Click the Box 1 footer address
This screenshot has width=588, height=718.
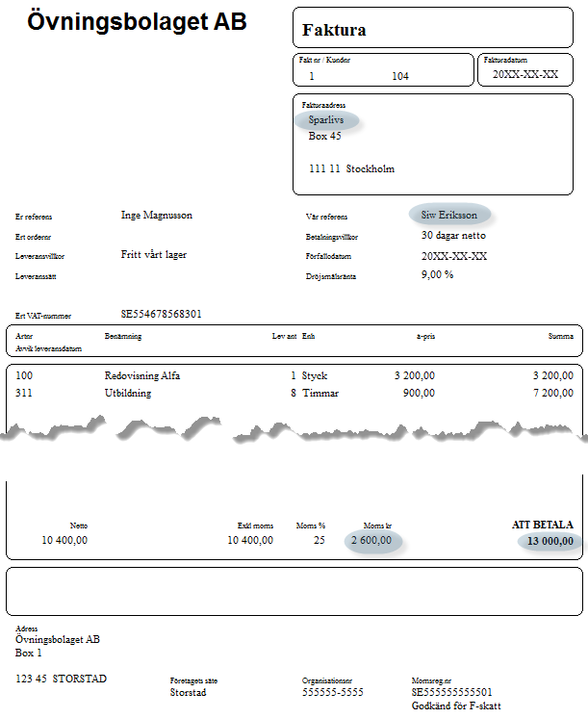pos(29,653)
